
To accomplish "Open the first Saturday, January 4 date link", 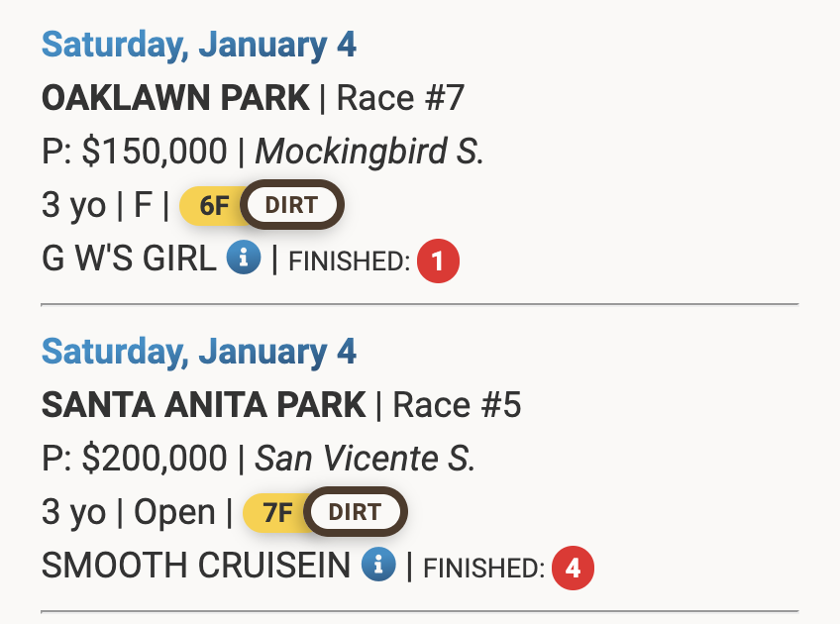I will pos(198,45).
